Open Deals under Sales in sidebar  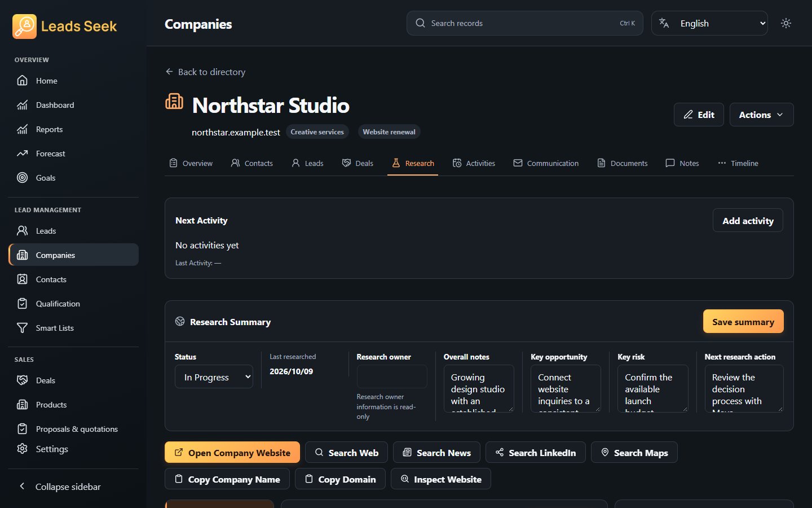(x=73, y=380)
